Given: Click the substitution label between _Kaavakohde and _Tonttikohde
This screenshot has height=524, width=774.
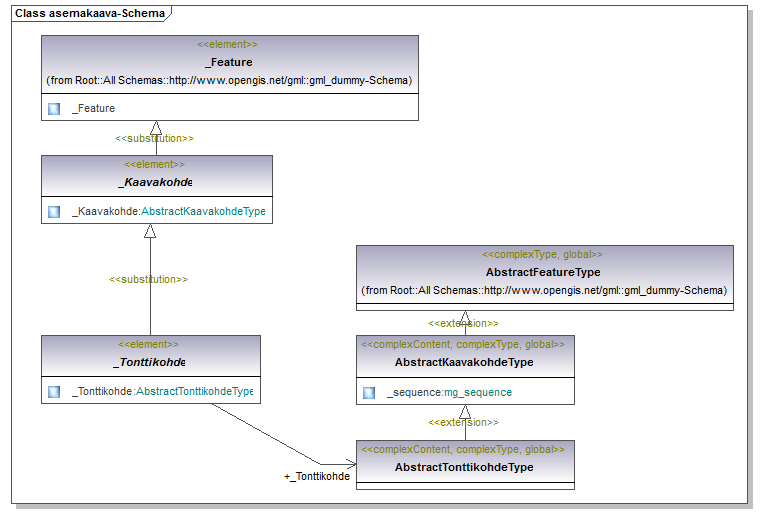Looking at the screenshot, I should coord(148,279).
